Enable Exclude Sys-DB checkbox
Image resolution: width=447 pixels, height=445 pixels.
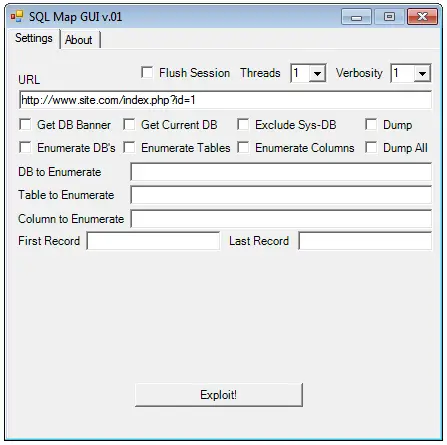(x=243, y=124)
